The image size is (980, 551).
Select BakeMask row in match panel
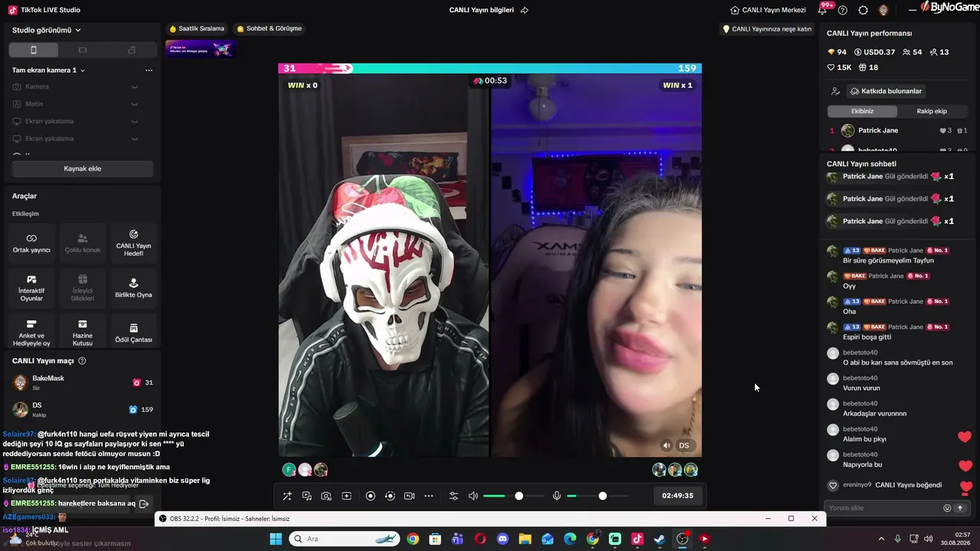tap(83, 383)
